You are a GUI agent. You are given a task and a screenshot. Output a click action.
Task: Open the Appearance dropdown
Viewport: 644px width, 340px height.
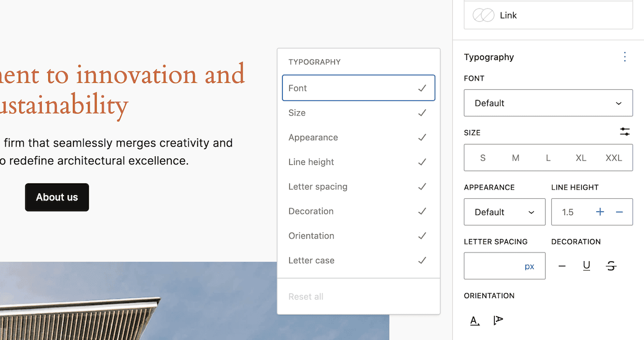(504, 212)
